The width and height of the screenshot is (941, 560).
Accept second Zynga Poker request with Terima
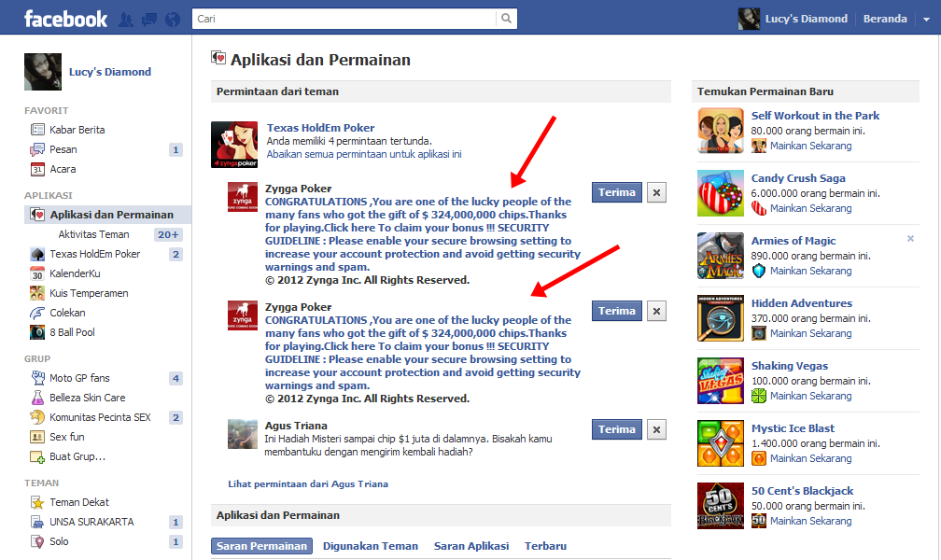pyautogui.click(x=616, y=311)
